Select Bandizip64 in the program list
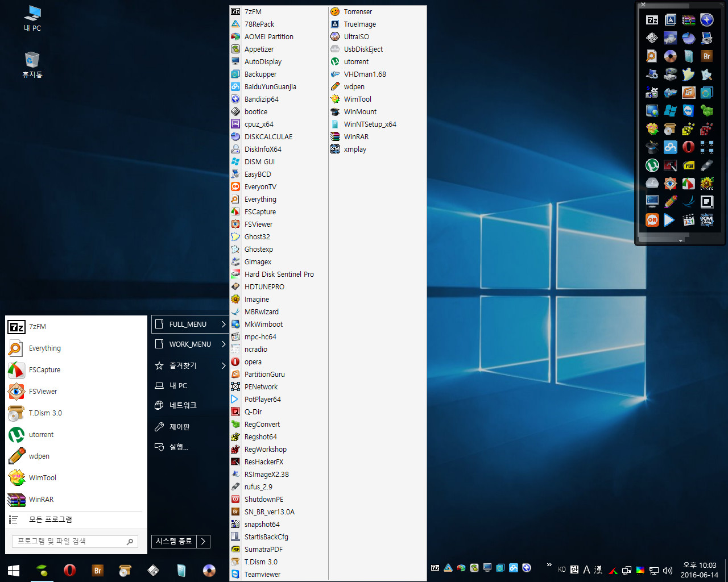728x582 pixels. 279,99
